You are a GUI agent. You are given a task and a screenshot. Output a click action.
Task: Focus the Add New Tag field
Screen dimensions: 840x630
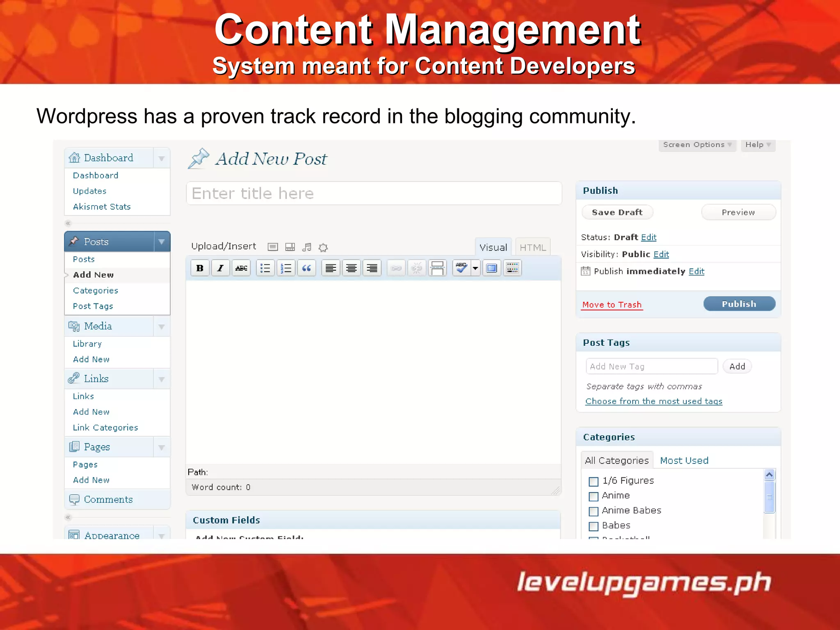coord(652,366)
